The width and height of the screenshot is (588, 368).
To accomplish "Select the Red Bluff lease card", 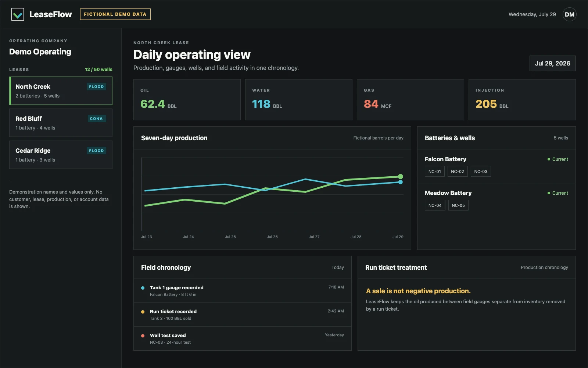I will point(61,123).
